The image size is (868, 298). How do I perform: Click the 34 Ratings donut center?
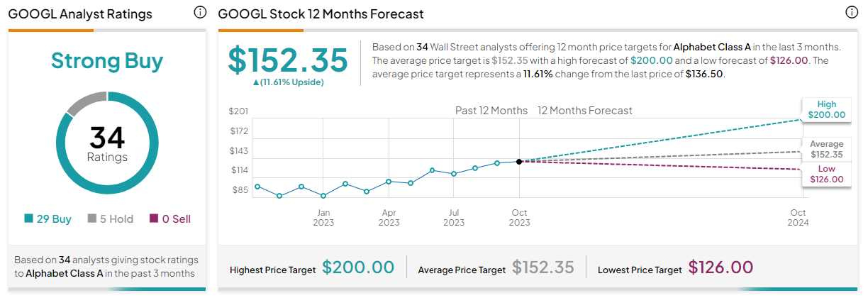pyautogui.click(x=107, y=144)
